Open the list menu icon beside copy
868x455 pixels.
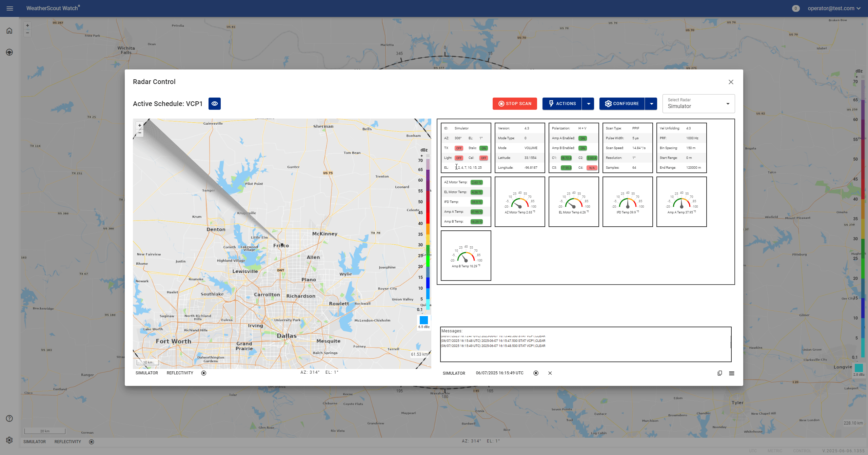click(732, 373)
